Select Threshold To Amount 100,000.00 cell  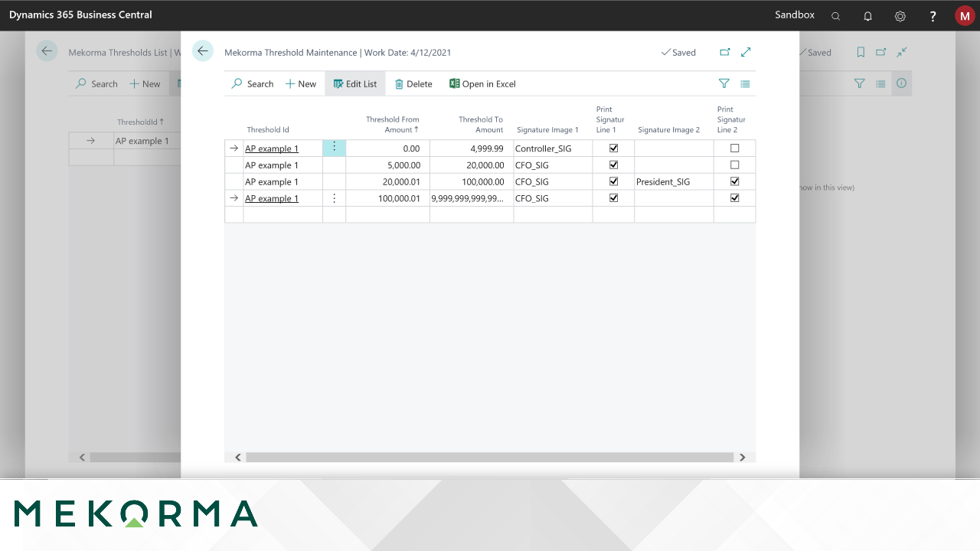pos(472,181)
